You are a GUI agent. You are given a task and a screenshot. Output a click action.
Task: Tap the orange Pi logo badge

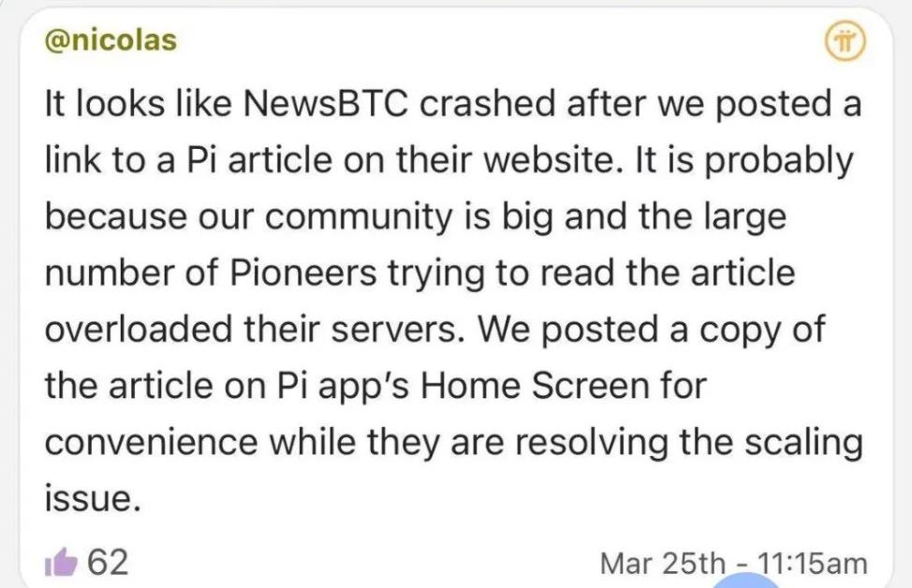point(846,42)
